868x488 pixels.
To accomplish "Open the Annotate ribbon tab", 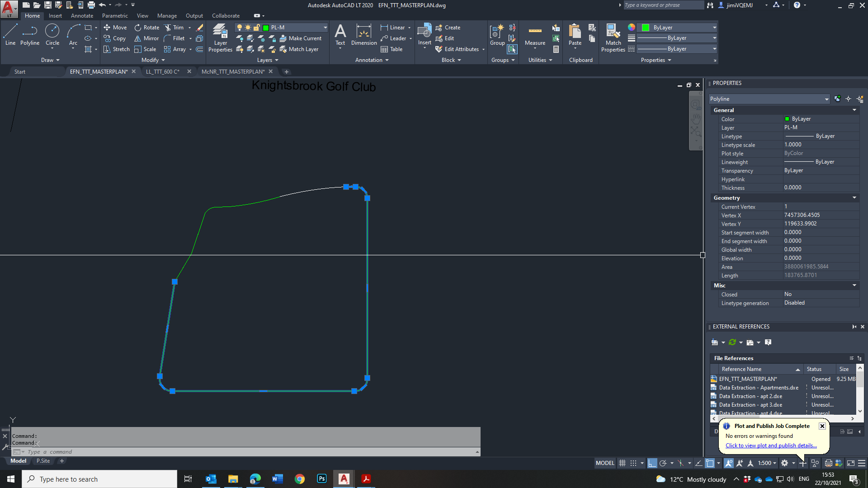I will click(x=82, y=16).
